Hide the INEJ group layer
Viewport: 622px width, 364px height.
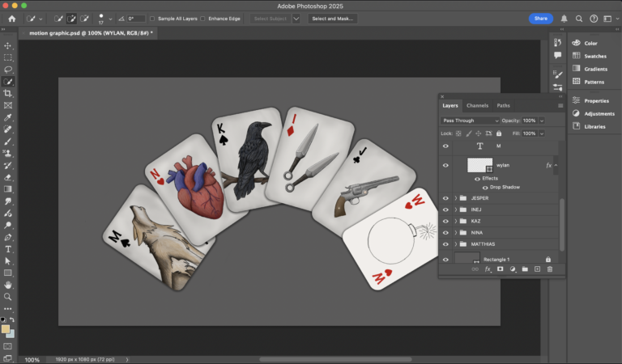[x=445, y=210]
